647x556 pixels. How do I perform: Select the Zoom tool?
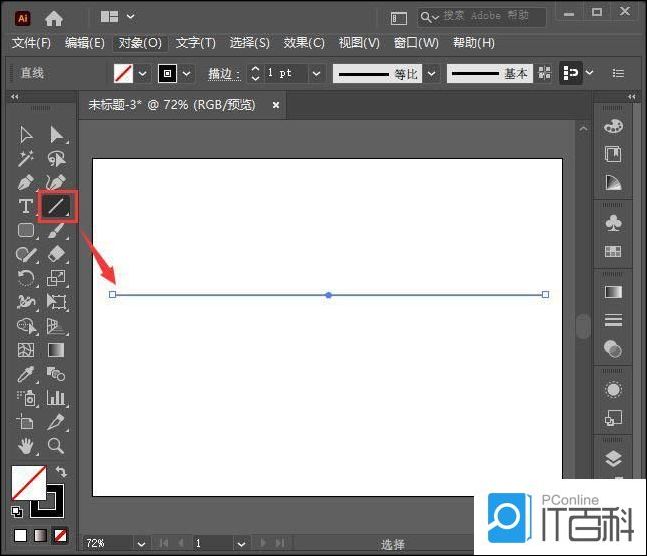pos(56,446)
